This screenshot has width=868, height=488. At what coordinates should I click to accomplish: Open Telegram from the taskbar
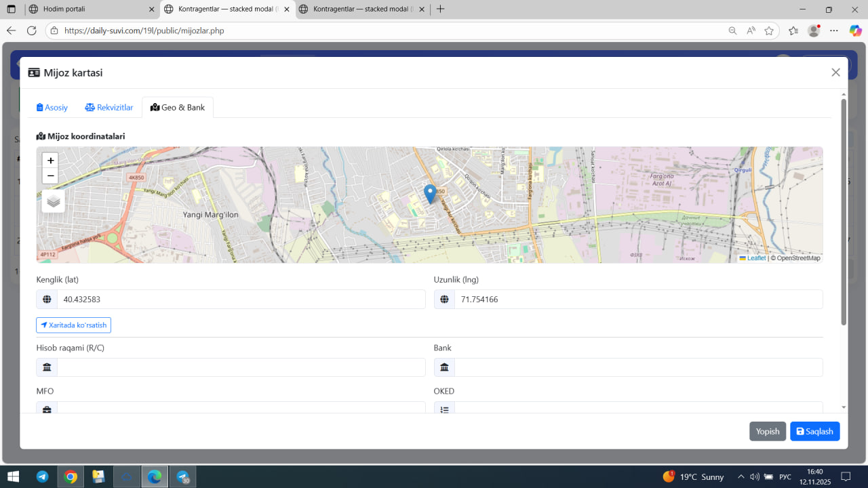click(x=42, y=476)
